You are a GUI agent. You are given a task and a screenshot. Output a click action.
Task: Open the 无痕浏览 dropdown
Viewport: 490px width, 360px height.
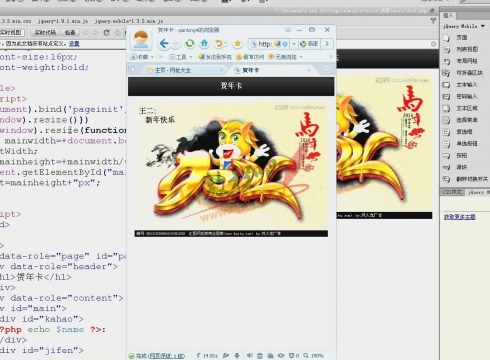[x=285, y=57]
